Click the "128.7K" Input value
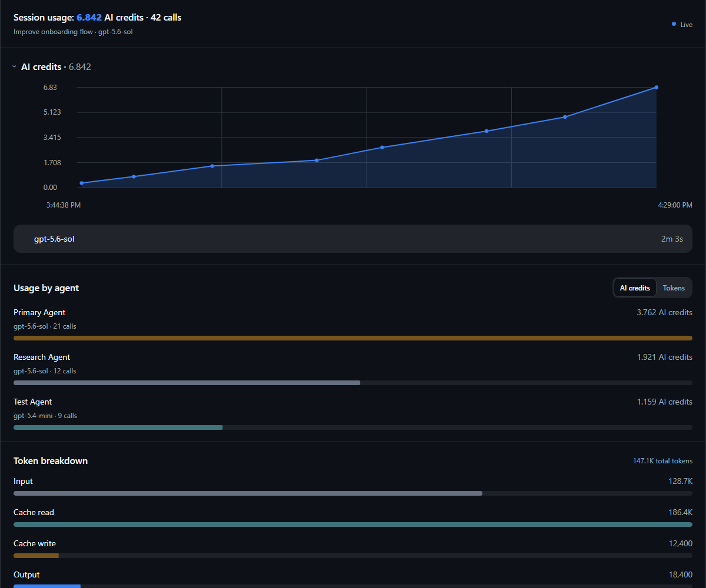Viewport: 706px width, 588px height. (681, 481)
